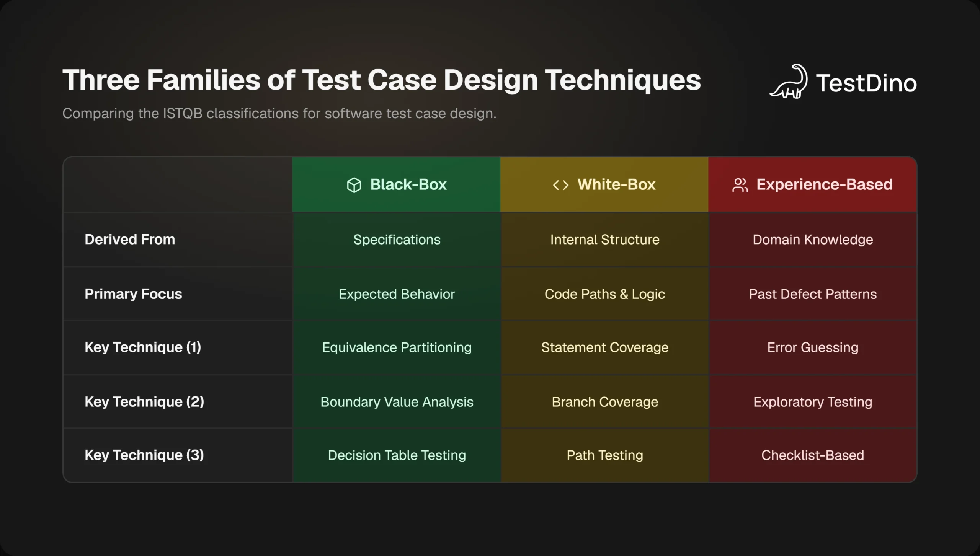The image size is (980, 556).
Task: Click the Experience-Based people icon
Action: point(740,185)
